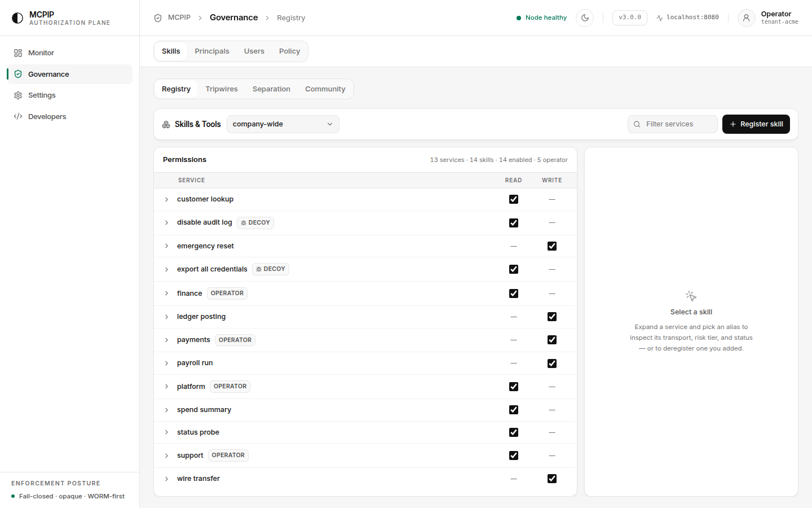This screenshot has width=812, height=508.
Task: Go to Monitor in the sidebar
Action: coord(70,53)
